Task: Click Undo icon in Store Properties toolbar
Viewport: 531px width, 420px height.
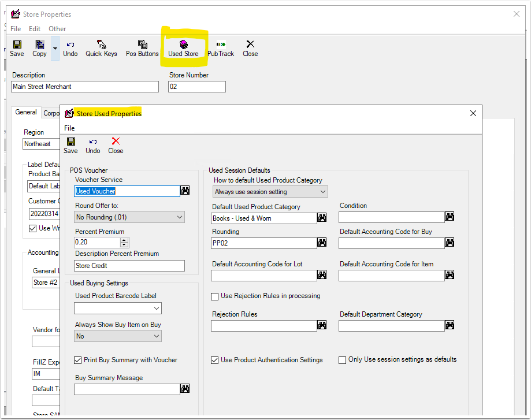Action: pos(70,49)
